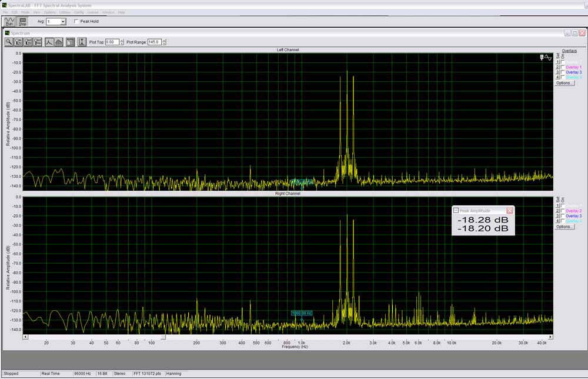Screen dimensions: 588x379
Task: Increase Plot Top with the up arrow
Action: (x=122, y=41)
